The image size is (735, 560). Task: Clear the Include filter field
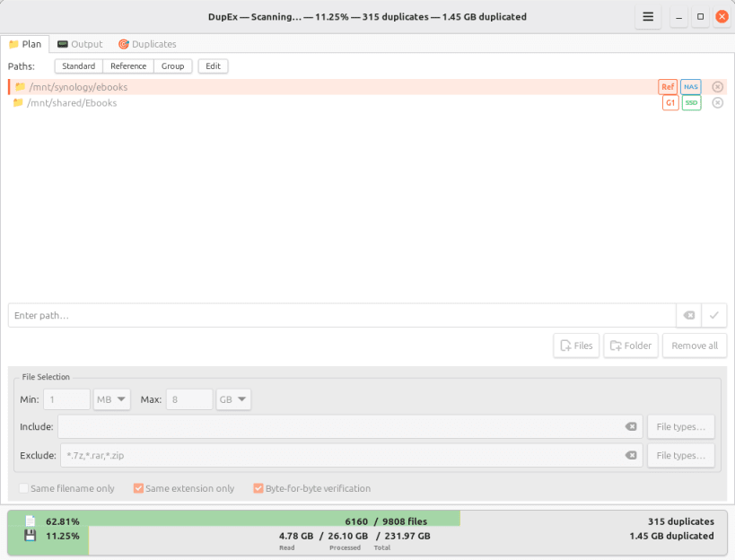point(631,426)
